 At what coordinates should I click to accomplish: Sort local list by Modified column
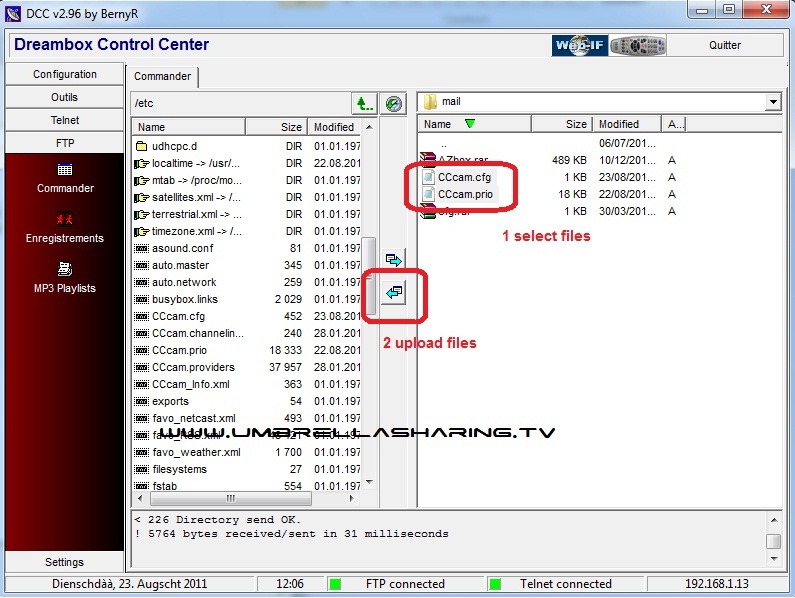(627, 124)
